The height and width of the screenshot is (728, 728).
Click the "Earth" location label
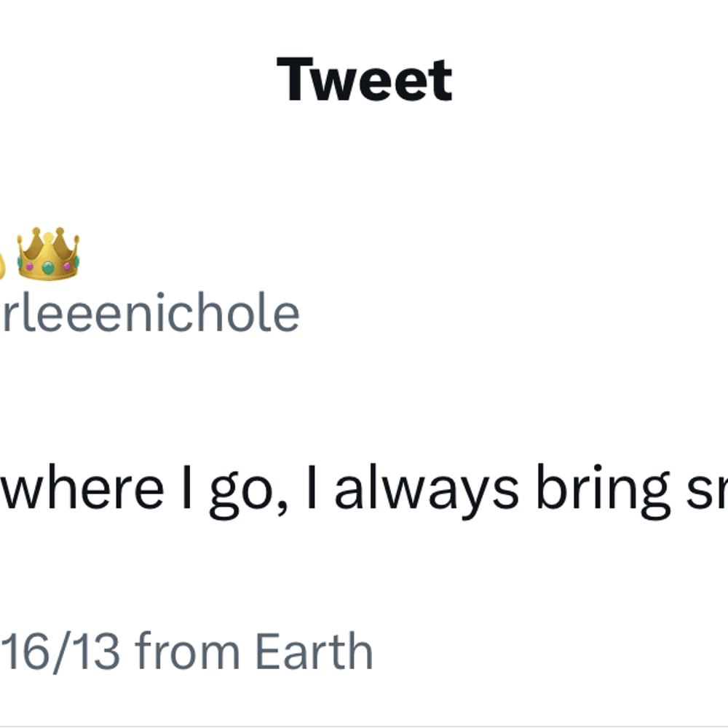point(314,650)
